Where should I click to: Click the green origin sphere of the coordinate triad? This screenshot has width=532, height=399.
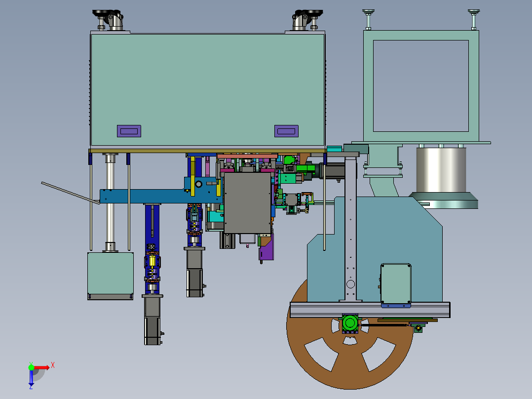(31, 367)
